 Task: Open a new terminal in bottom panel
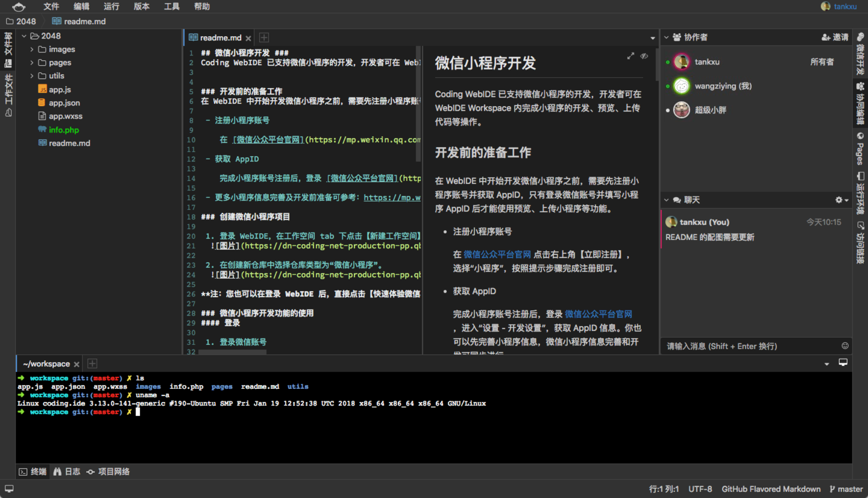click(92, 363)
